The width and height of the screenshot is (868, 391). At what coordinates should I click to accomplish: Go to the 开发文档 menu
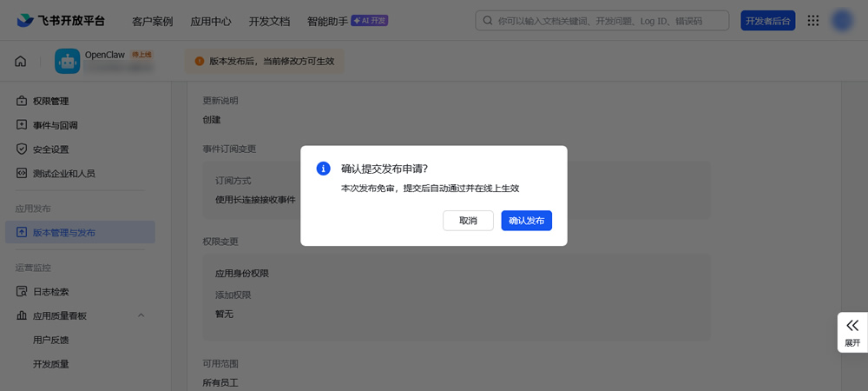point(270,21)
